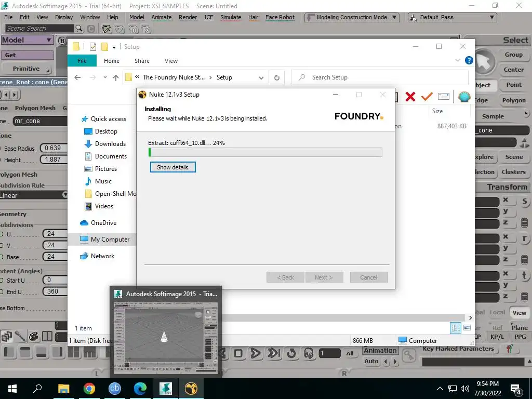Open Explorer Home ribbon tab

pyautogui.click(x=112, y=61)
